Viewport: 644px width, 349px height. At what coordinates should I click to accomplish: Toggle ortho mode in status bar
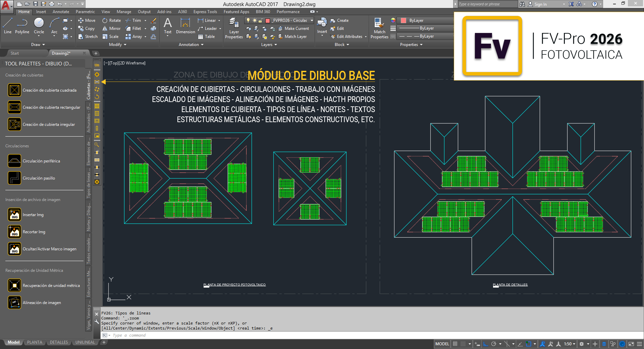point(485,344)
